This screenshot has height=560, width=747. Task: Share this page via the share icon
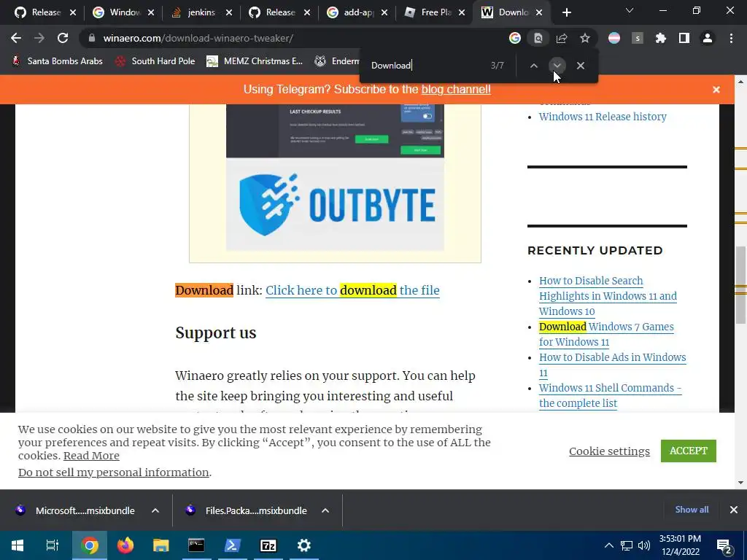point(562,38)
